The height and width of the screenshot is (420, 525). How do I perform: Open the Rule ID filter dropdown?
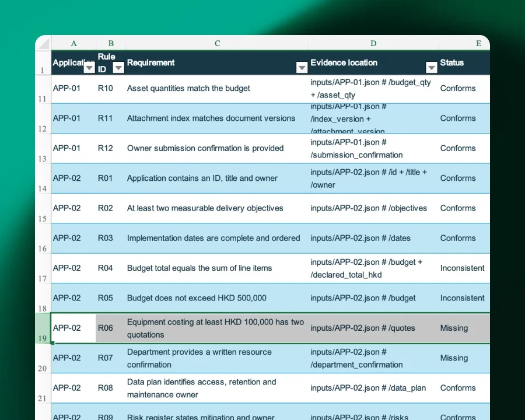118,68
